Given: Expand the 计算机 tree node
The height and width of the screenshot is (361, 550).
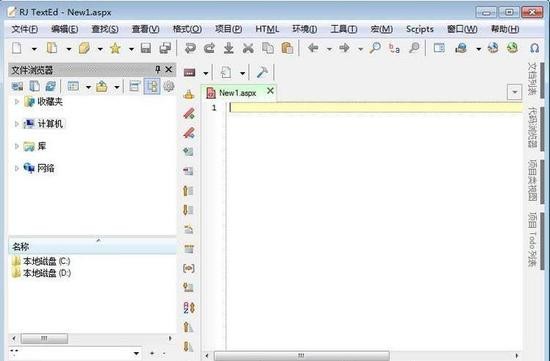Looking at the screenshot, I should [x=16, y=123].
